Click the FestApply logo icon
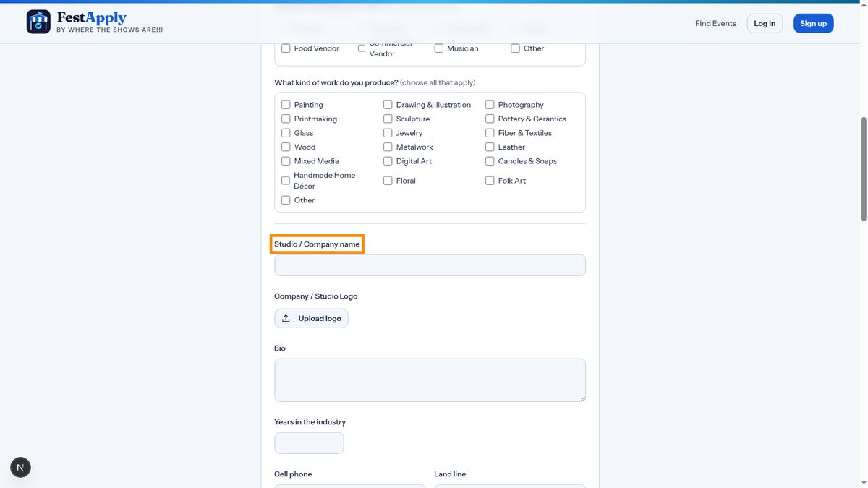The width and height of the screenshot is (868, 488). point(38,22)
